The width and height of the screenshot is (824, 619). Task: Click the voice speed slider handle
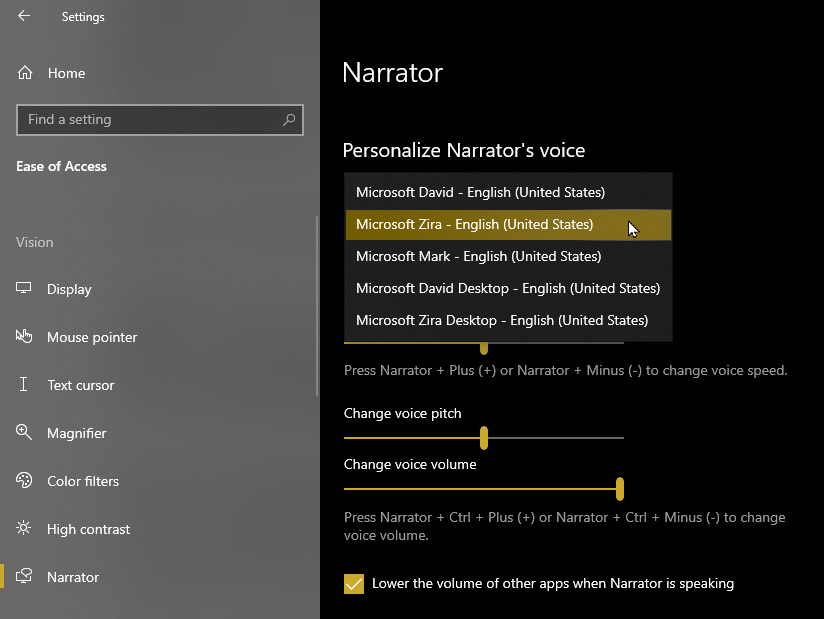point(483,348)
